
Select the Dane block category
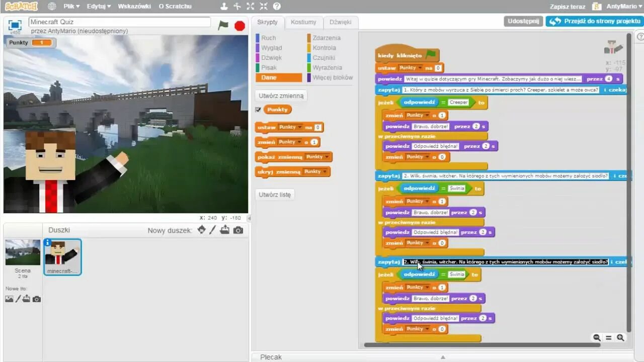point(279,77)
